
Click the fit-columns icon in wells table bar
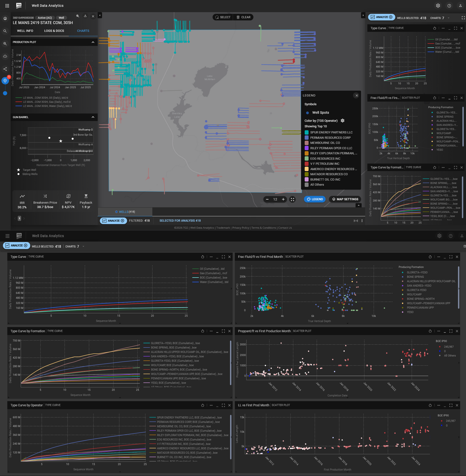(356, 221)
